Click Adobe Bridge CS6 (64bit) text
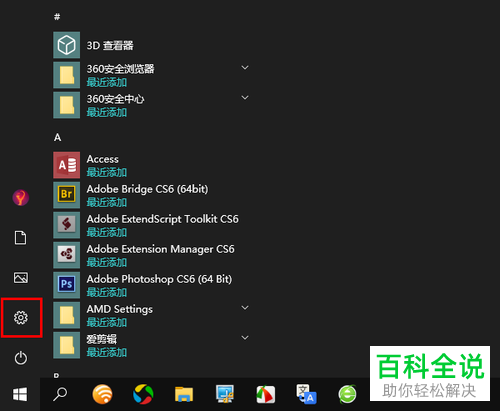 pyautogui.click(x=147, y=189)
